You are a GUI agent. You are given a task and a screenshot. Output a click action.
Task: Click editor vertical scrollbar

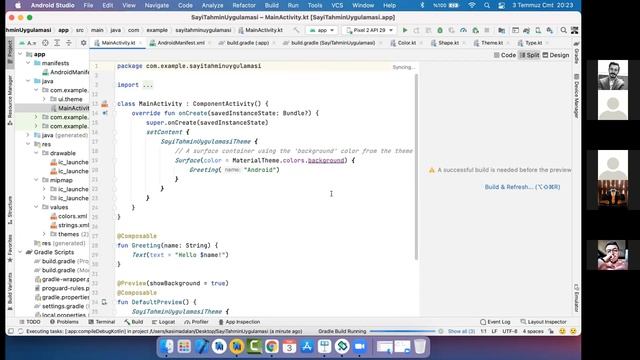(x=416, y=167)
